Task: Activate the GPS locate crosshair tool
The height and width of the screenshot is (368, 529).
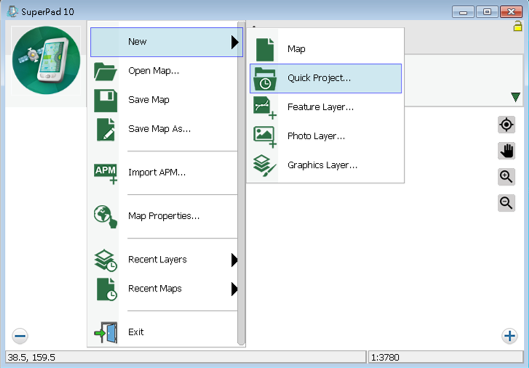Action: click(506, 125)
